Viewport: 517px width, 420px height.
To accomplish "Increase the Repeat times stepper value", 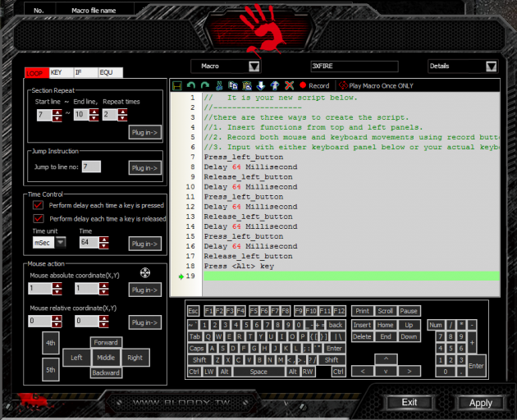I will click(x=123, y=112).
